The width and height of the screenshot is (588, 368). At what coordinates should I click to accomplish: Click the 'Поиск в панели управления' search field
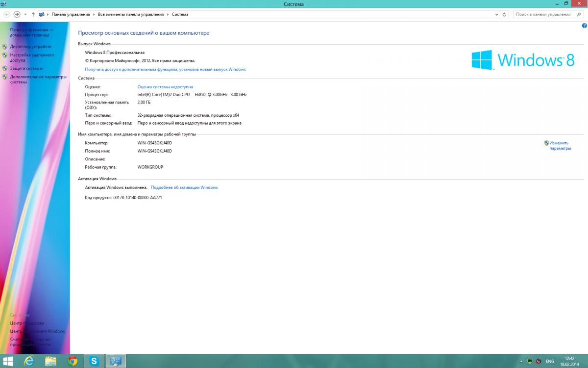[x=543, y=14]
